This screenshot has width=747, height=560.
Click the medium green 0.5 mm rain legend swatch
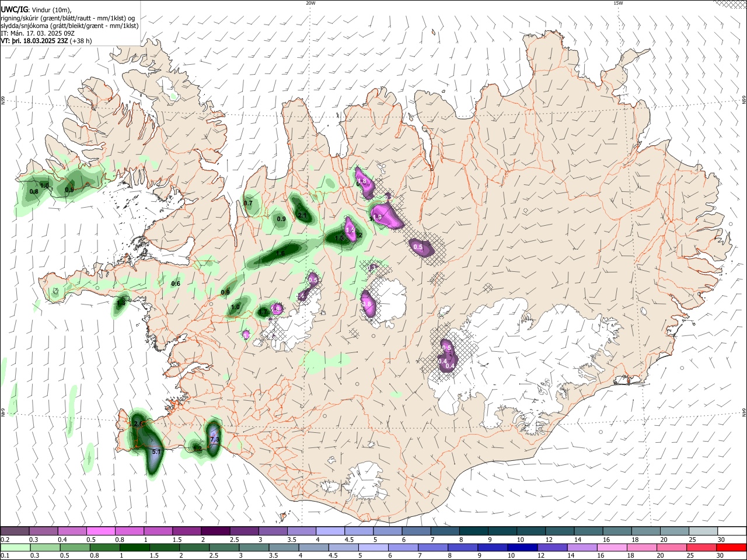[x=75, y=547]
